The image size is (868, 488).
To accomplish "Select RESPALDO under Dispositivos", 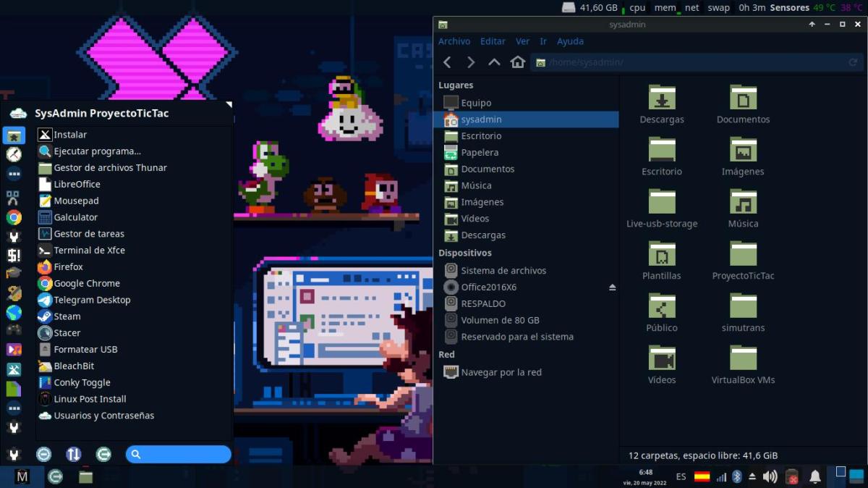I will click(483, 304).
